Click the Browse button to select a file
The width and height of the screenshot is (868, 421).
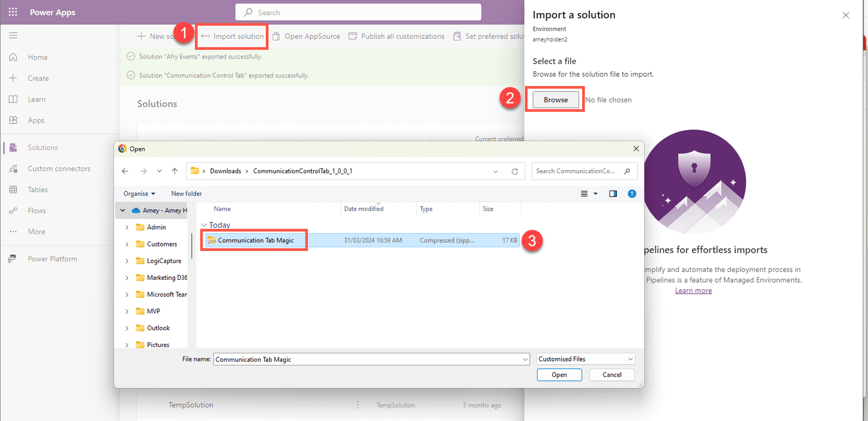pyautogui.click(x=554, y=99)
